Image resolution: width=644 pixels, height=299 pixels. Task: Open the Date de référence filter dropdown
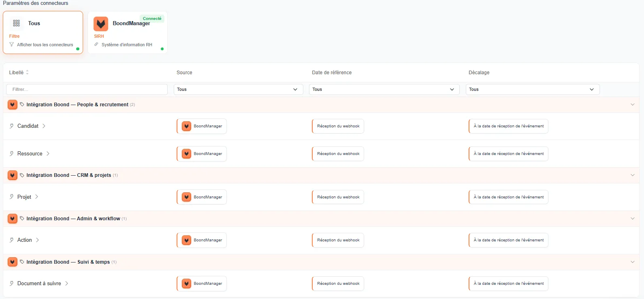(384, 89)
